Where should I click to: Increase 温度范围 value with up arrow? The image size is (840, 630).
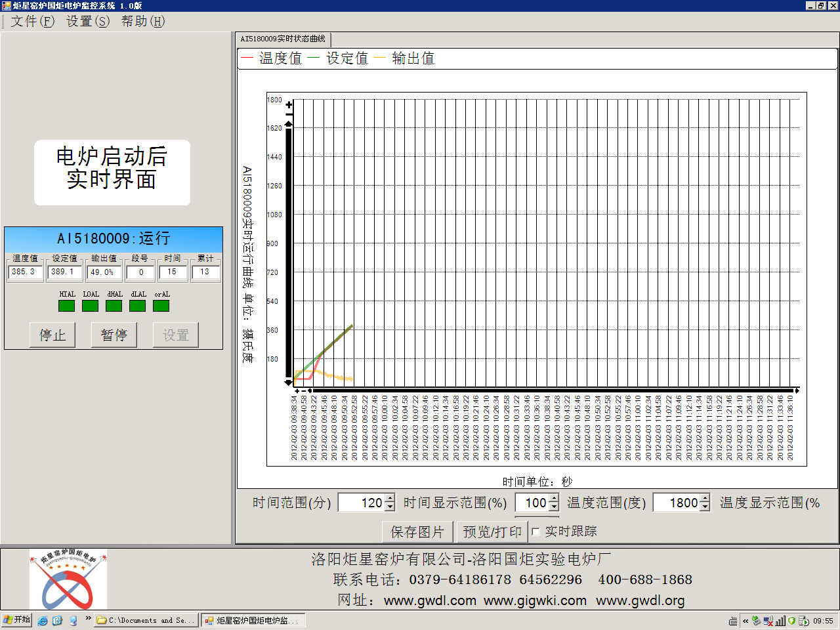click(x=705, y=499)
